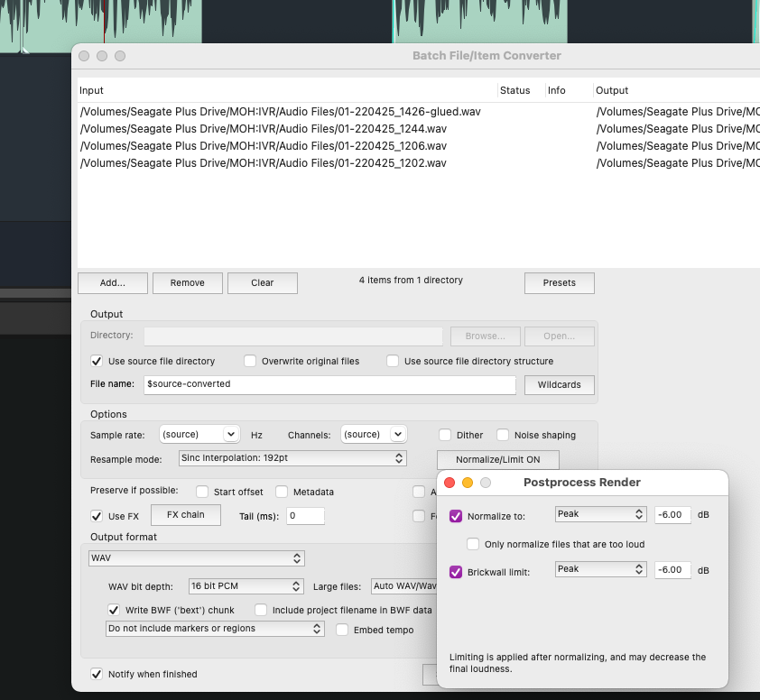760x700 pixels.
Task: Enable Use source file directory structure
Action: click(x=393, y=362)
